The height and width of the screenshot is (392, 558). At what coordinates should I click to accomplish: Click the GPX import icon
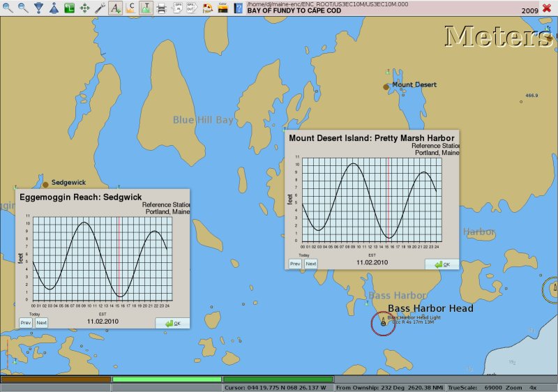pyautogui.click(x=176, y=8)
